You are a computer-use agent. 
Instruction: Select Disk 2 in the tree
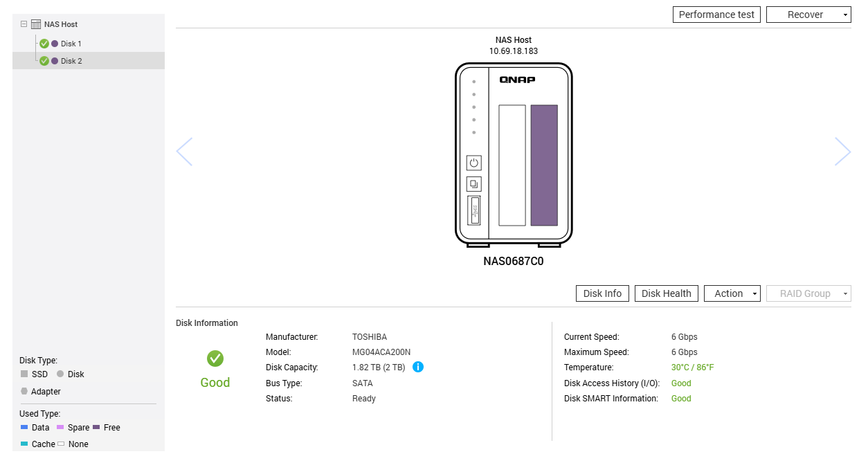71,61
